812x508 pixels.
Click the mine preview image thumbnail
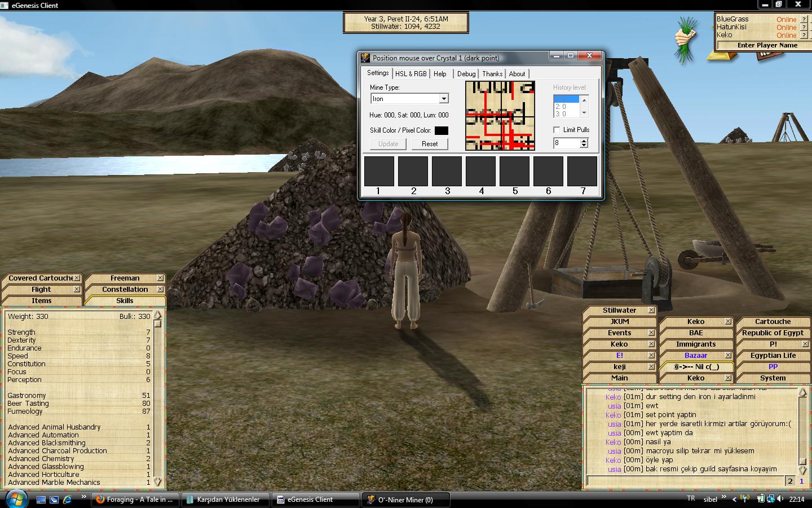pos(500,116)
